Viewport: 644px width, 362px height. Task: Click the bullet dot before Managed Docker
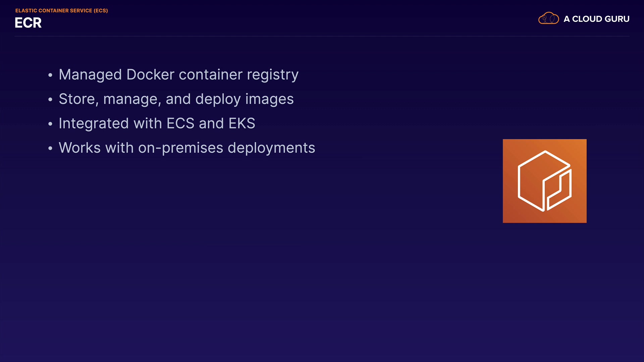tap(50, 75)
